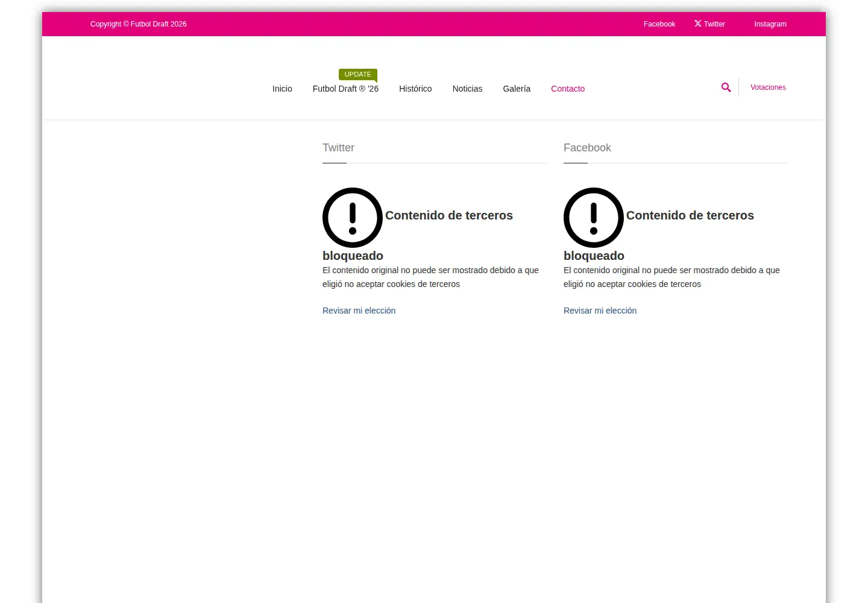Click Revisar mi elección under Twitter
Screen dimensions: 868x603
coord(359,311)
